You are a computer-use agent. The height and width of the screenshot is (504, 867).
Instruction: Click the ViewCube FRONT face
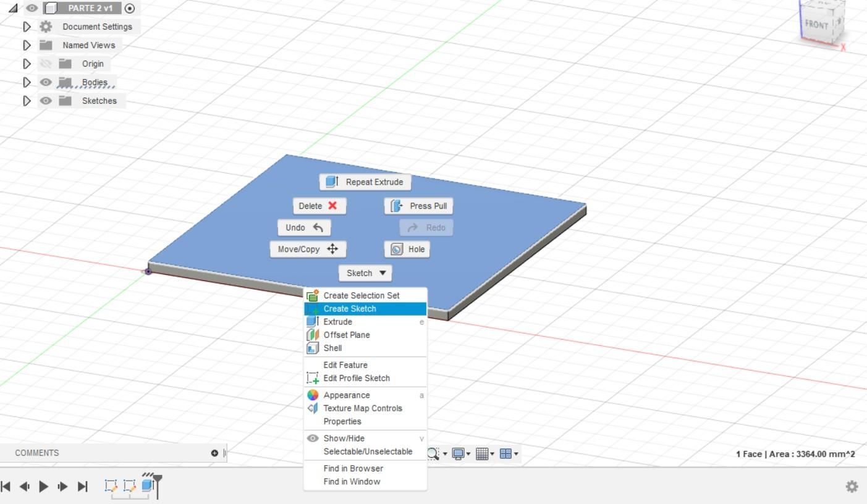tap(817, 25)
